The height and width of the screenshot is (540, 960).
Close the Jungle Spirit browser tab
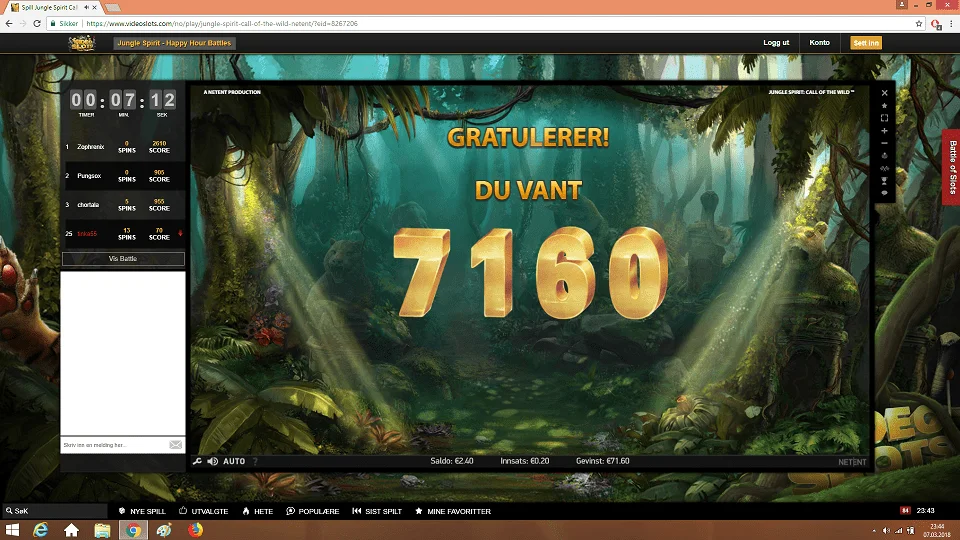94,7
